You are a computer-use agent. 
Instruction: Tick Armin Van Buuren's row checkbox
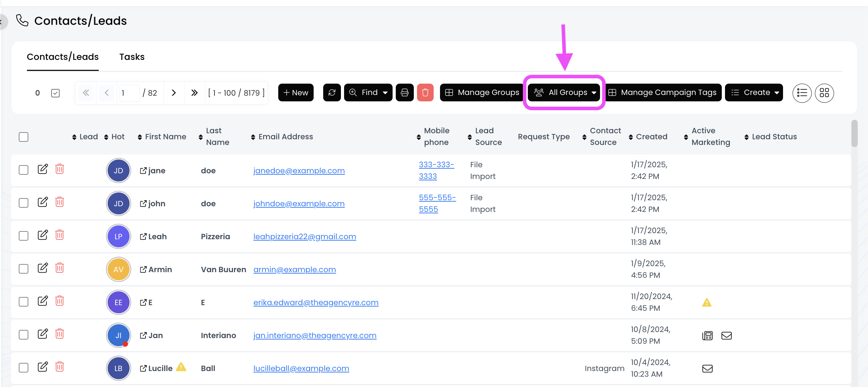(23, 269)
